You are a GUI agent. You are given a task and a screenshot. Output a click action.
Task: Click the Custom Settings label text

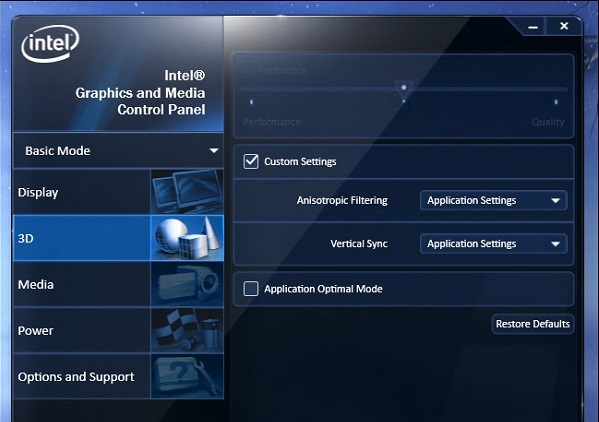300,162
